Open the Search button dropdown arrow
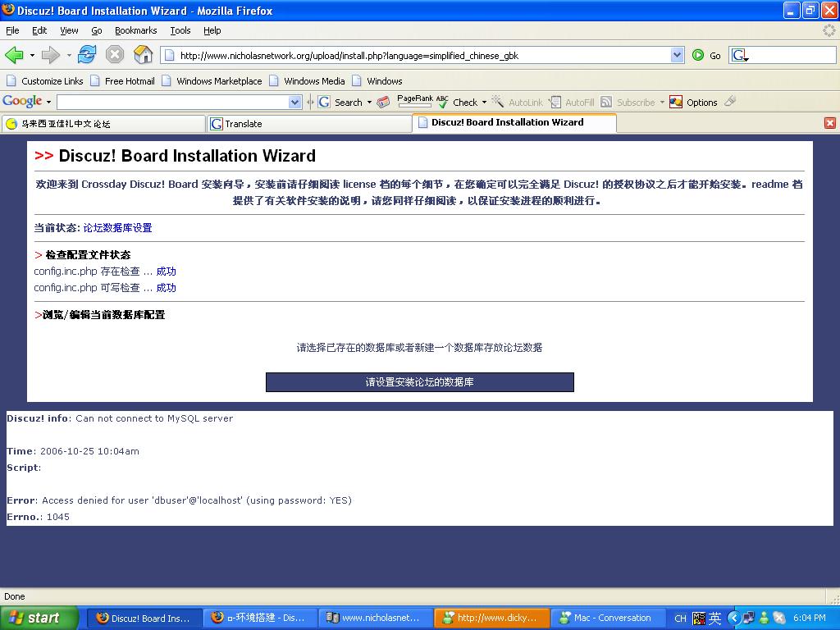This screenshot has width=840, height=630. 369,102
